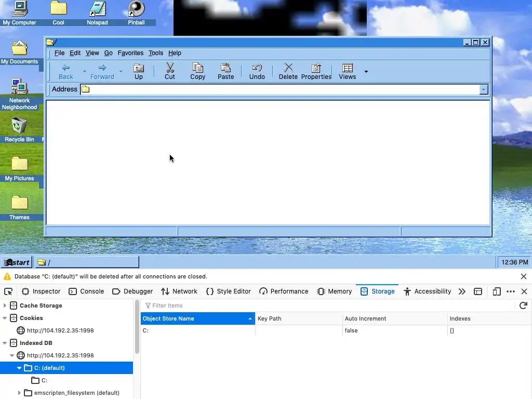The width and height of the screenshot is (532, 399).
Task: Switch to the Memory tab
Action: pyautogui.click(x=335, y=291)
